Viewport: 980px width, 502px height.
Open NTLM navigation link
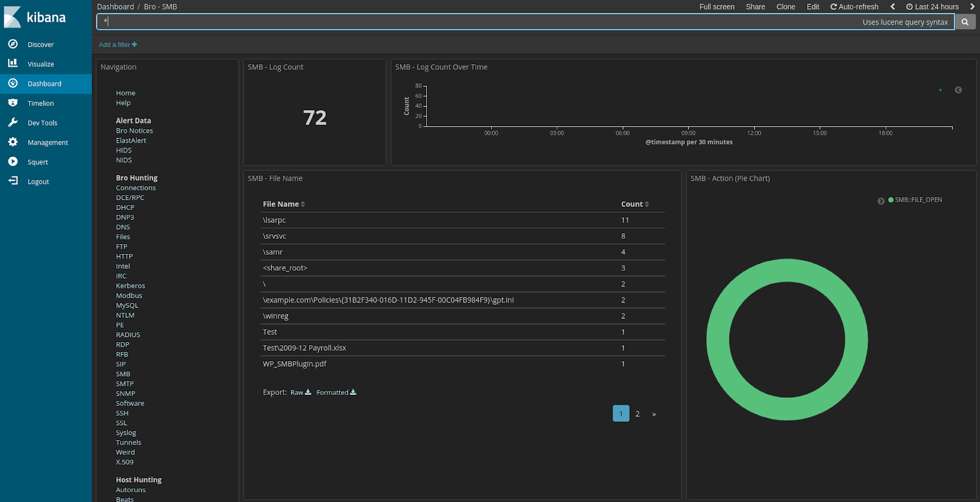[125, 315]
